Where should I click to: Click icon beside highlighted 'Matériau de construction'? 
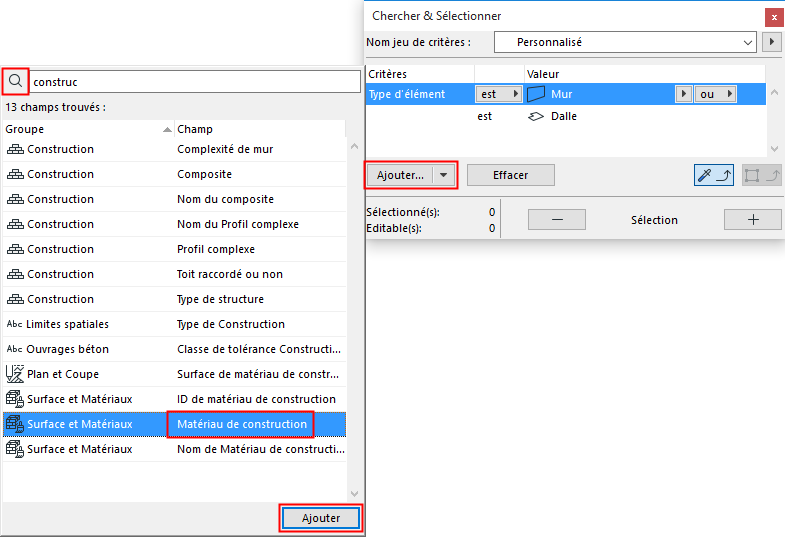[15, 424]
